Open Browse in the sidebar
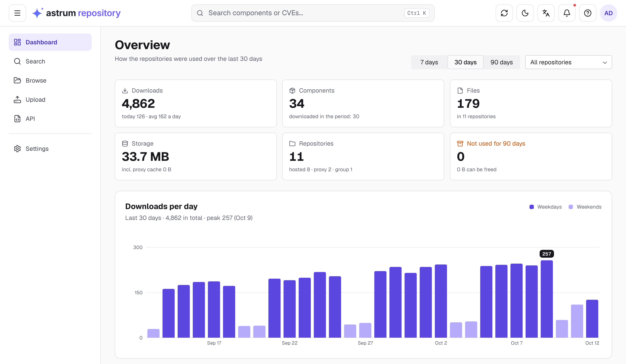This screenshot has height=364, width=626. pos(50,80)
